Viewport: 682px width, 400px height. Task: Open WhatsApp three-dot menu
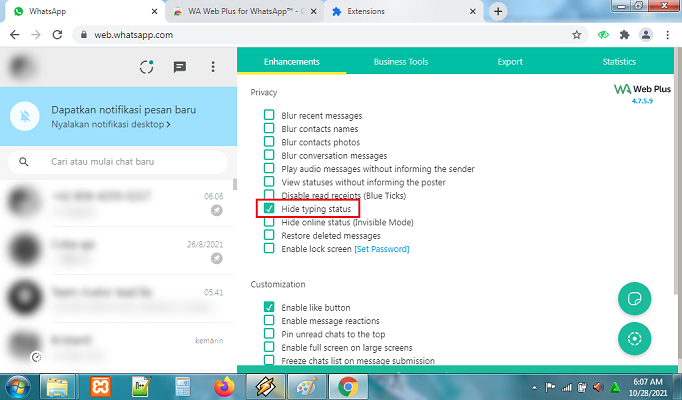pyautogui.click(x=213, y=67)
